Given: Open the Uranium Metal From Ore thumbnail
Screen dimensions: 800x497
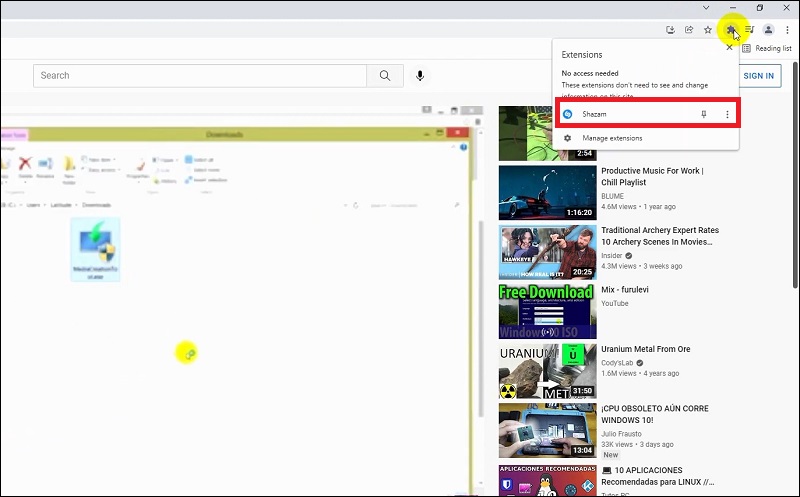Looking at the screenshot, I should (547, 371).
